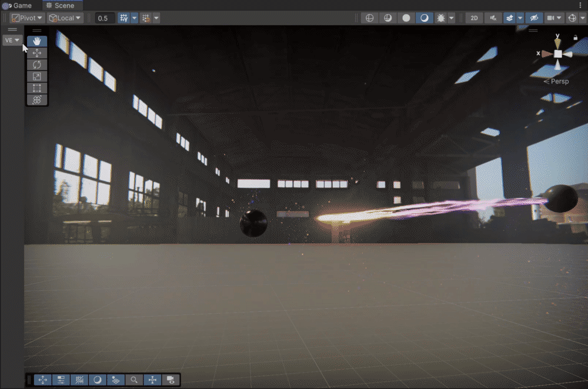The image size is (588, 389).
Task: Toggle grid snapping button
Action: point(146,18)
